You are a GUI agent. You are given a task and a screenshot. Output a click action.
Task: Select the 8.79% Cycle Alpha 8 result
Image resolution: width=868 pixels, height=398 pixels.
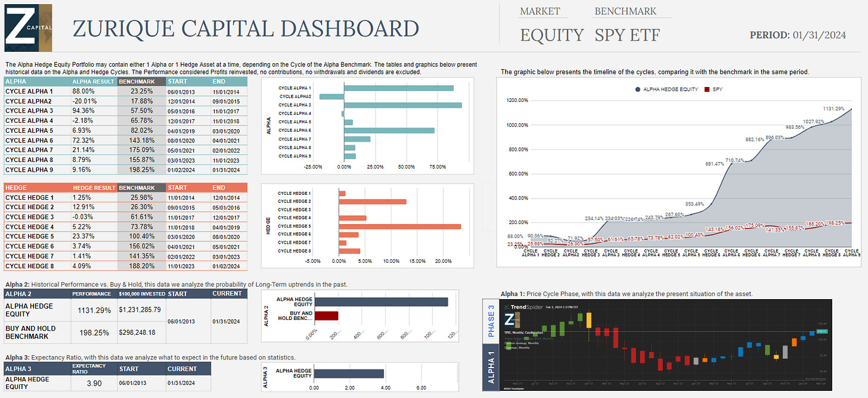pyautogui.click(x=82, y=160)
